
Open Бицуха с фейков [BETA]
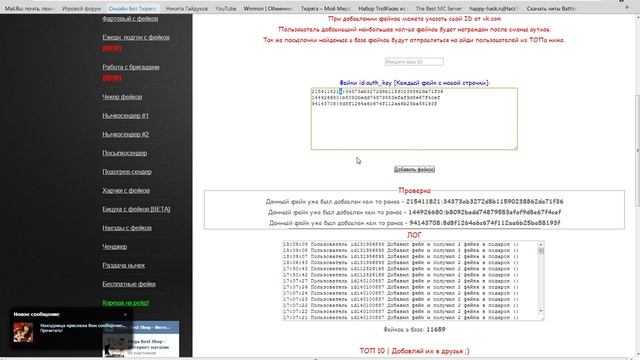[136, 209]
